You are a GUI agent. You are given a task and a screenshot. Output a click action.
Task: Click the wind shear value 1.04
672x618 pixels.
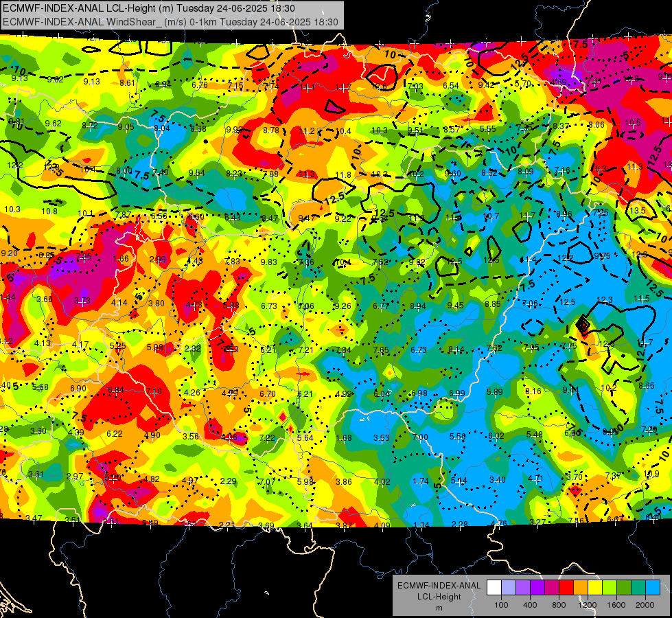click(x=421, y=525)
